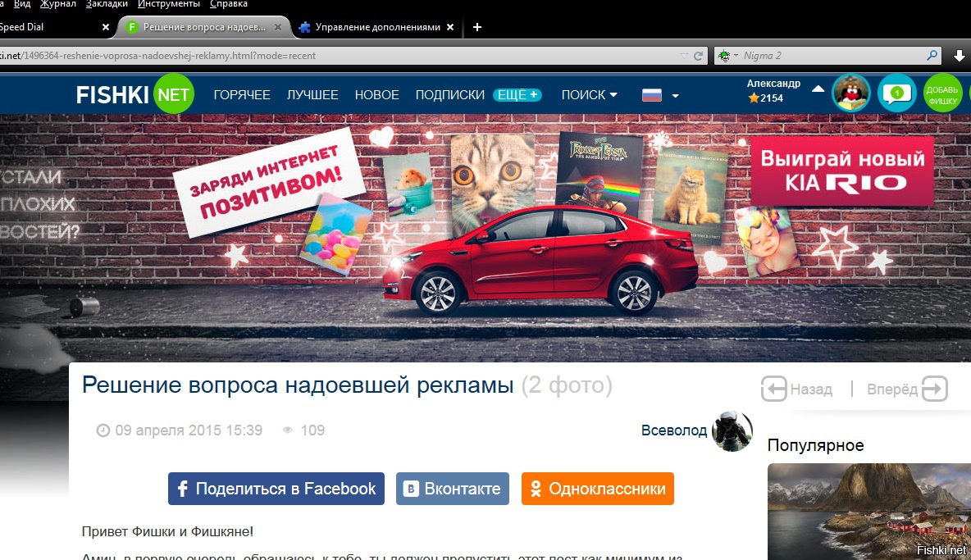Click the star rating 2154
Viewport: 971px width, 560px height.
click(765, 98)
